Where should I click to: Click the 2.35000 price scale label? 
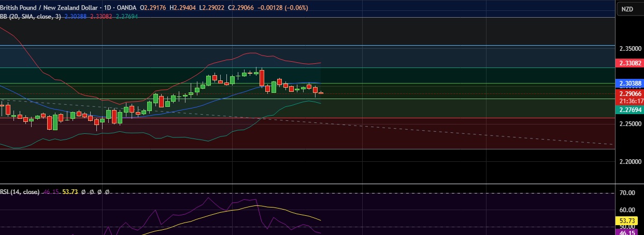[x=629, y=48]
